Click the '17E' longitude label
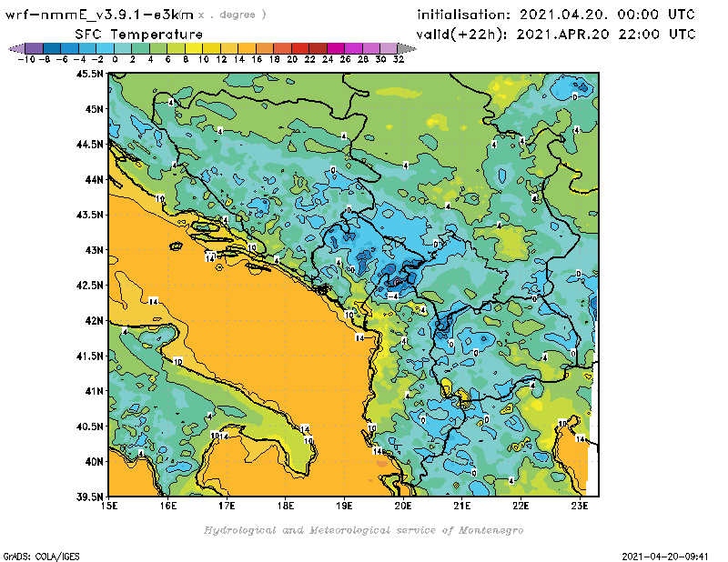The image size is (728, 562). coord(227,506)
